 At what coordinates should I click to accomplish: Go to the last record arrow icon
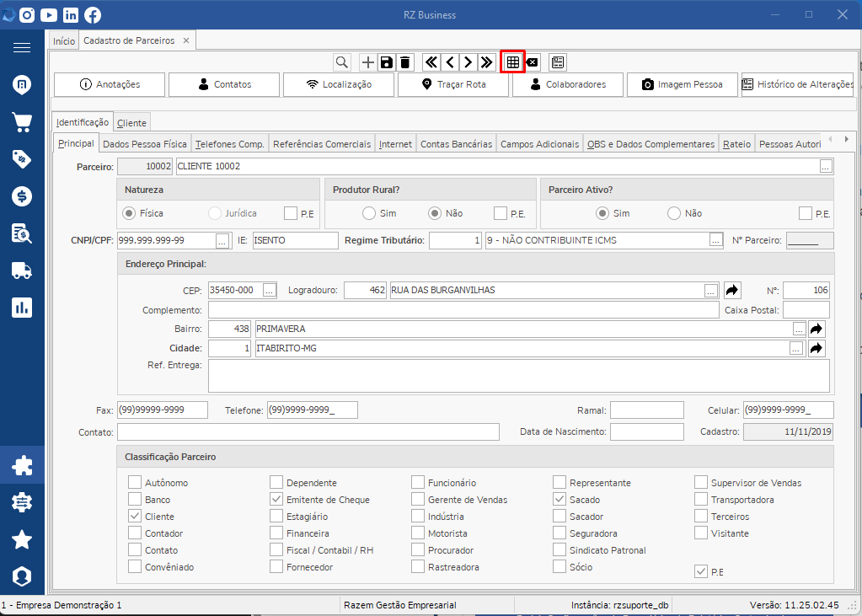pyautogui.click(x=486, y=62)
